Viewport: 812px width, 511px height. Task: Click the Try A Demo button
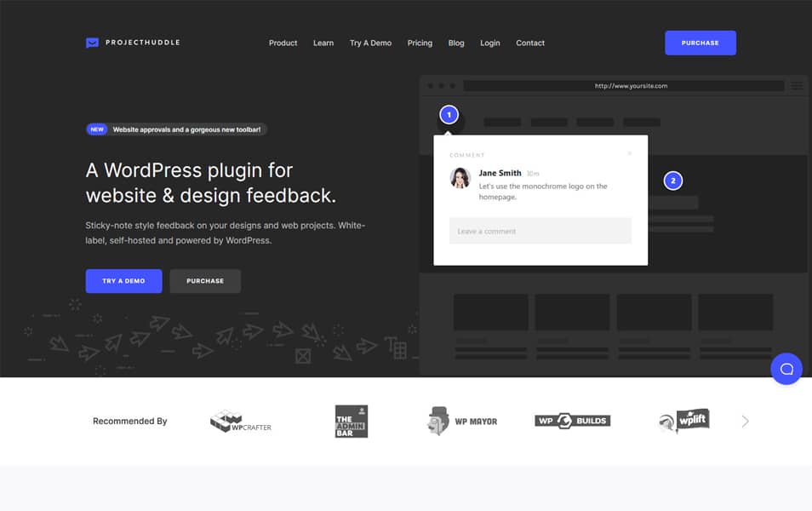pyautogui.click(x=123, y=280)
